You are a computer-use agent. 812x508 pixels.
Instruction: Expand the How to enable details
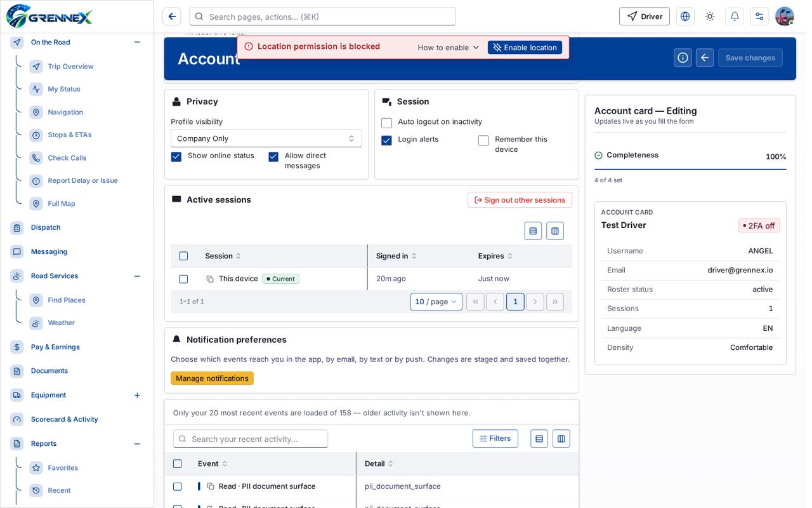448,48
